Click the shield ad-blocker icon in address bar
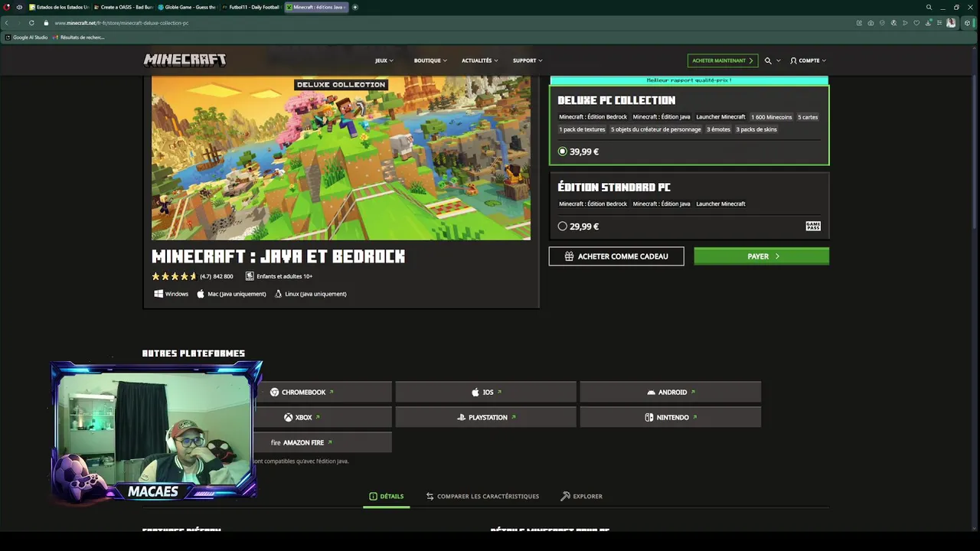This screenshot has width=980, height=551. point(882,23)
